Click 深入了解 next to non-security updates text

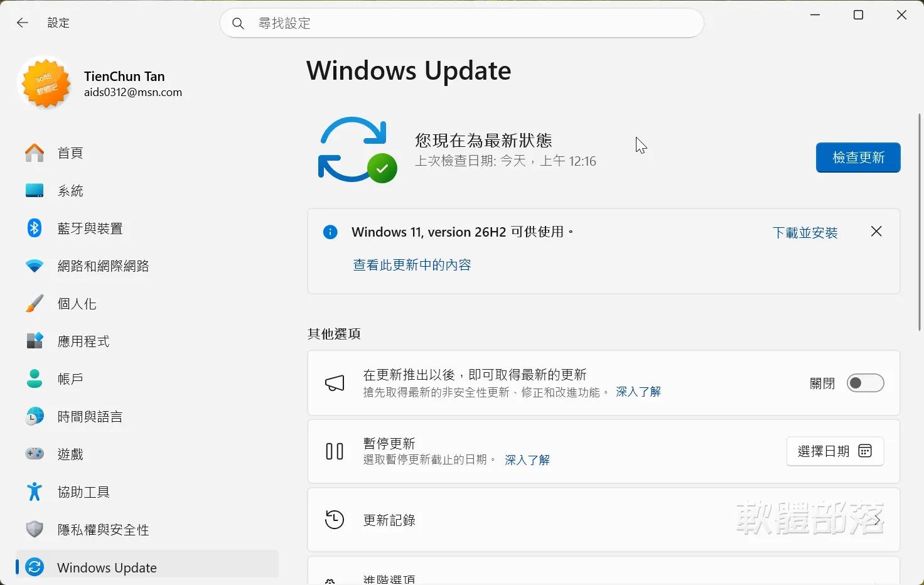pyautogui.click(x=638, y=392)
